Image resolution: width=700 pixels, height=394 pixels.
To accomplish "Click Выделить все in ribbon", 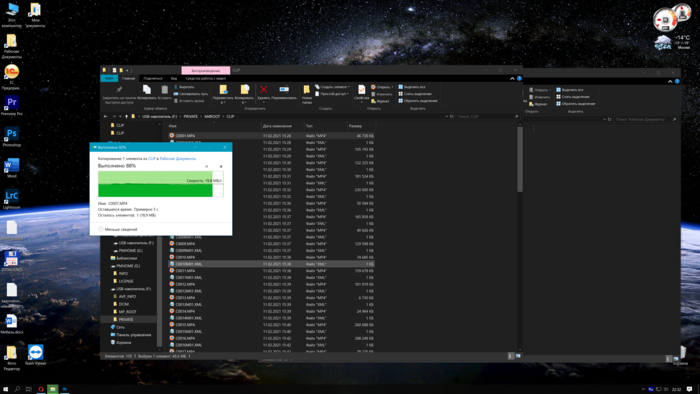I will click(412, 87).
